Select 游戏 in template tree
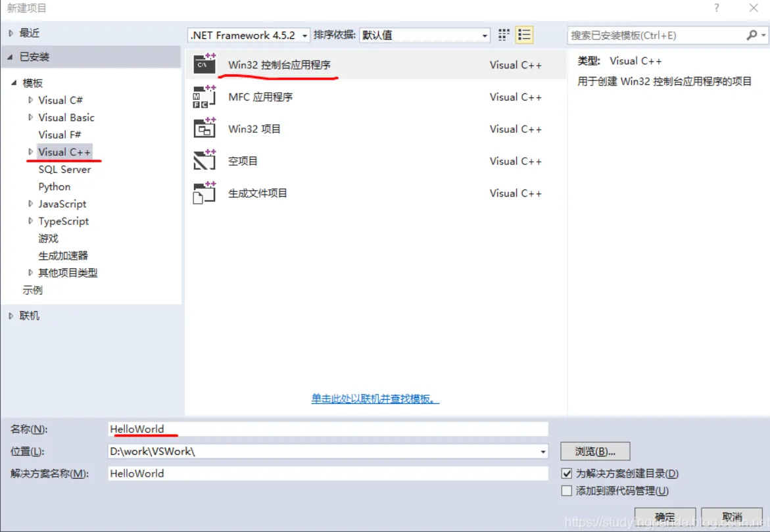 tap(48, 238)
